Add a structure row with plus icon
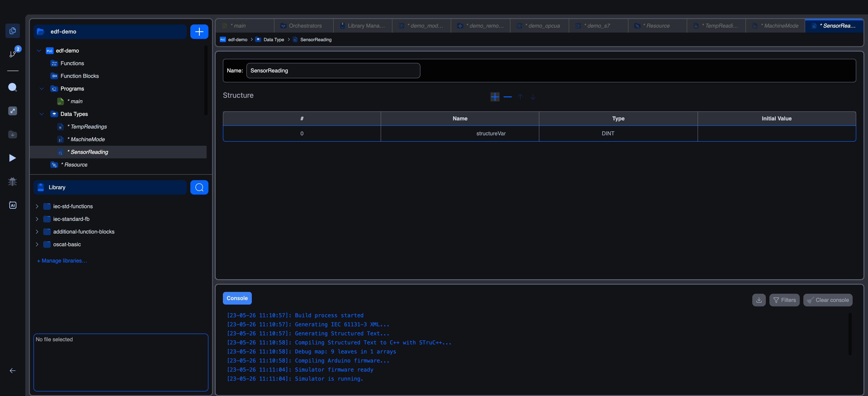The height and width of the screenshot is (396, 868). 495,97
